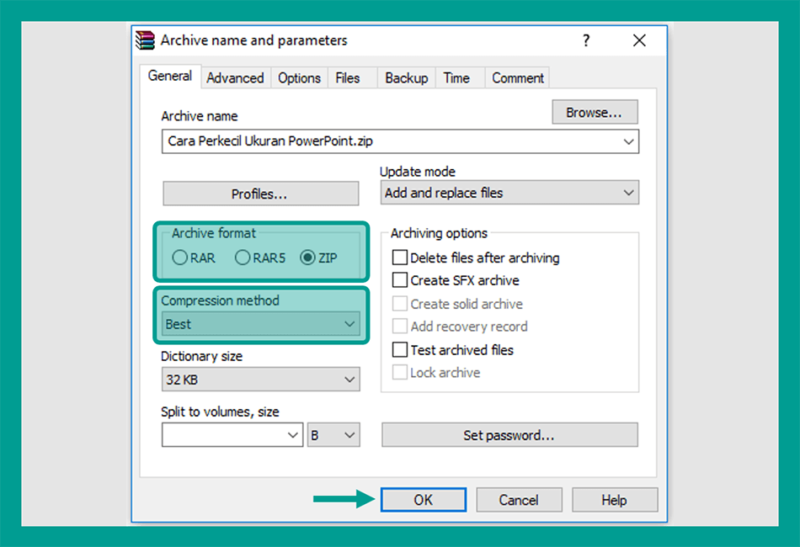
Task: Open the Update mode dropdown
Action: click(x=509, y=192)
